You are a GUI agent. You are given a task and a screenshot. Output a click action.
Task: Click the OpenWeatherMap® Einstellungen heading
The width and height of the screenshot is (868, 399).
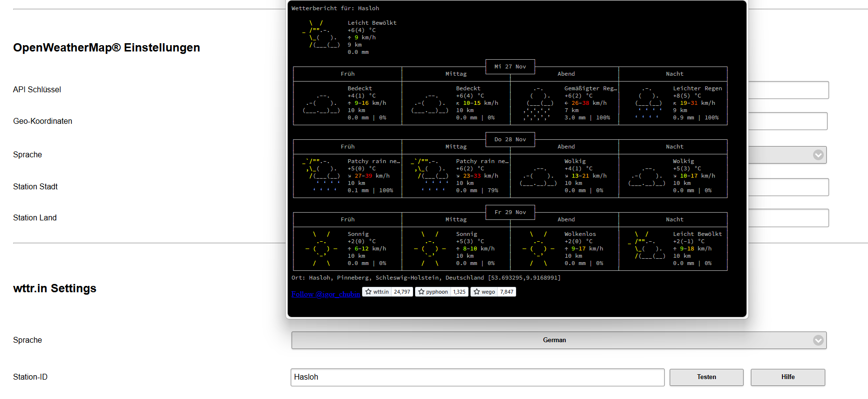(106, 48)
